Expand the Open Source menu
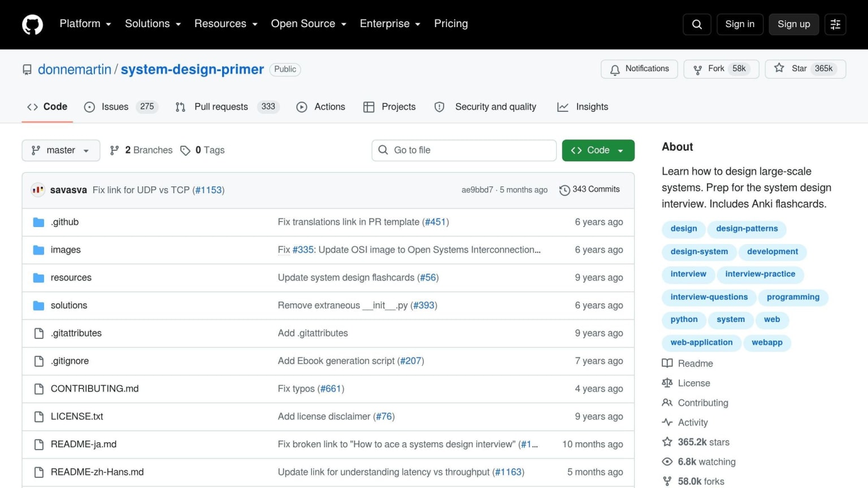Image resolution: width=868 pixels, height=488 pixels. [x=309, y=24]
